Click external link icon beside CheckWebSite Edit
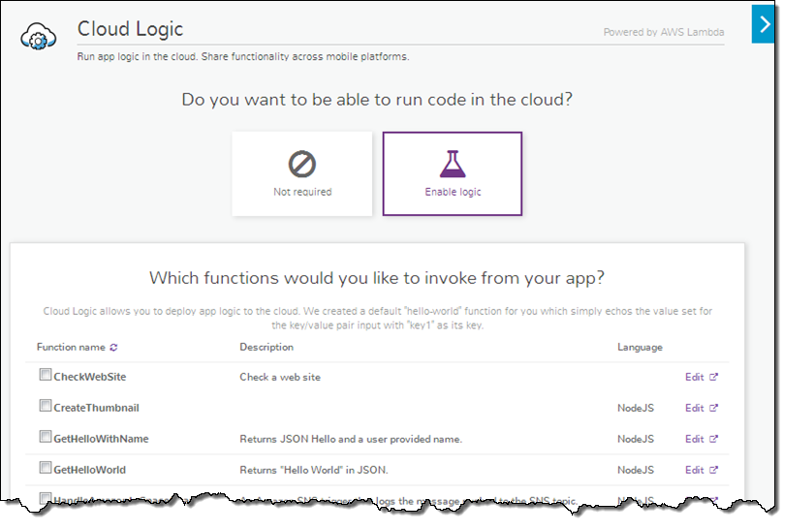The width and height of the screenshot is (785, 532). click(x=714, y=377)
